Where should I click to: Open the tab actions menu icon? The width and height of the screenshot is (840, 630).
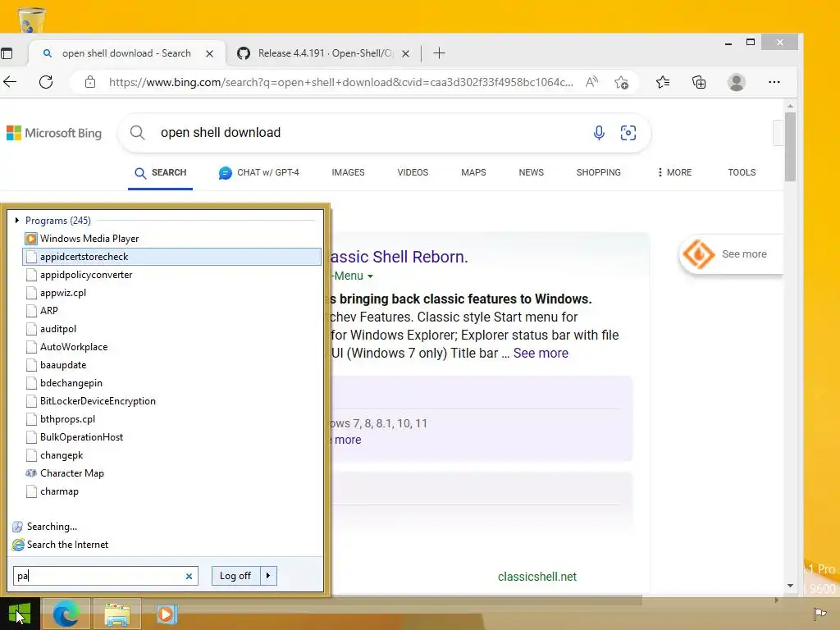(x=7, y=53)
